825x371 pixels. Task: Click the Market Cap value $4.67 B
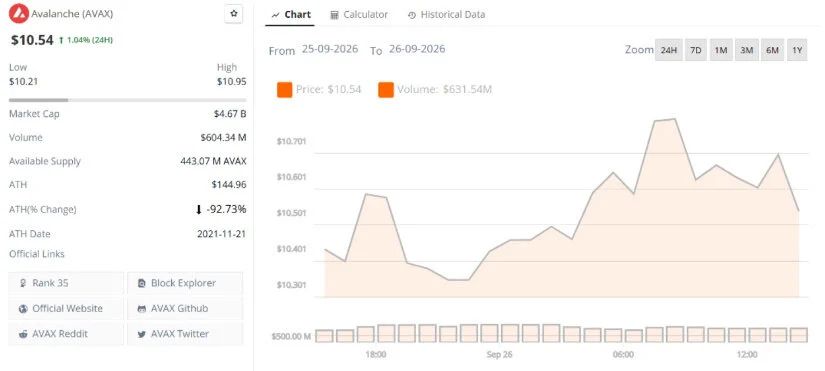tap(230, 114)
